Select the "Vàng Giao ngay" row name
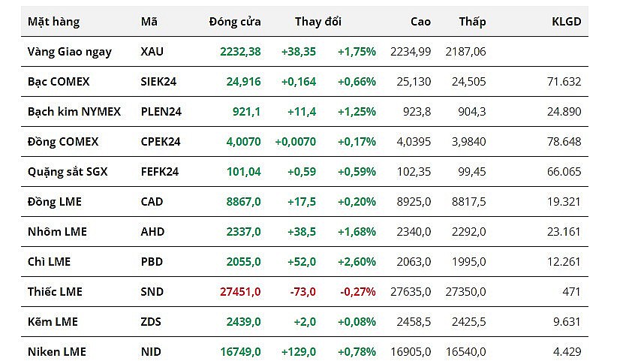Image resolution: width=635 pixels, height=364 pixels. click(70, 52)
